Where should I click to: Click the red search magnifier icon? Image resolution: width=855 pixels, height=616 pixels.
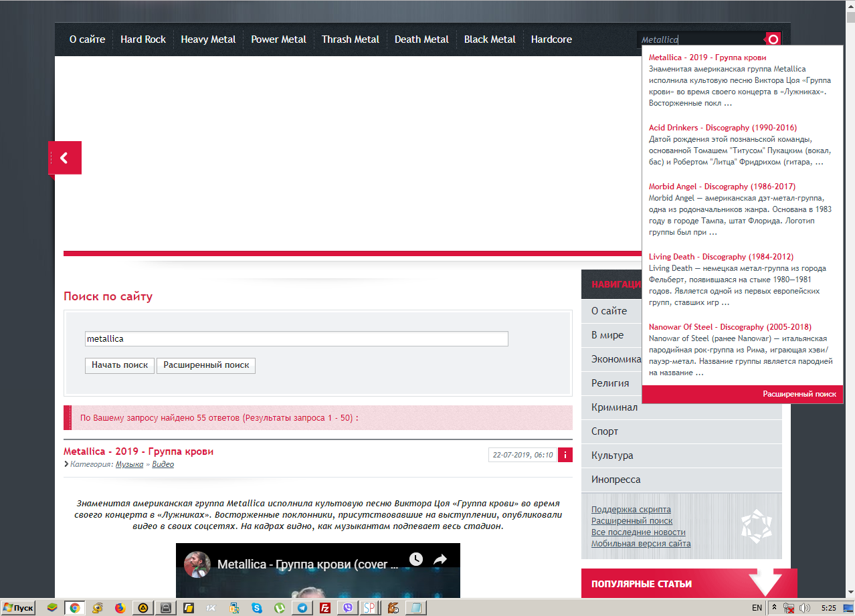pyautogui.click(x=773, y=39)
